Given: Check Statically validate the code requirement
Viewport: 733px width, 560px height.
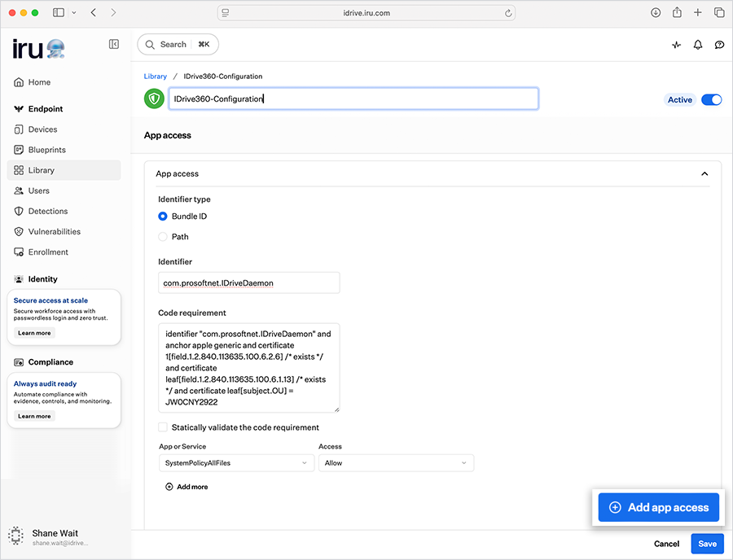Looking at the screenshot, I should (163, 427).
